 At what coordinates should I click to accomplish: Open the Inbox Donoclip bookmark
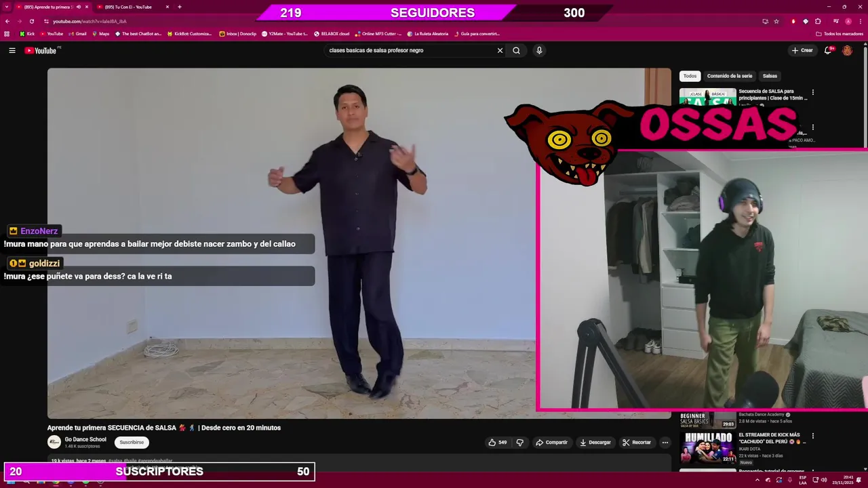point(238,33)
